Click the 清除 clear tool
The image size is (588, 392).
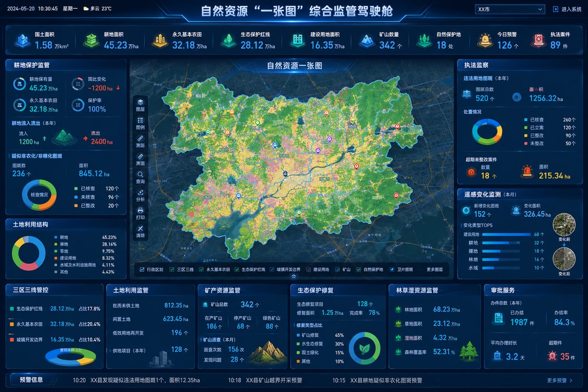click(140, 231)
